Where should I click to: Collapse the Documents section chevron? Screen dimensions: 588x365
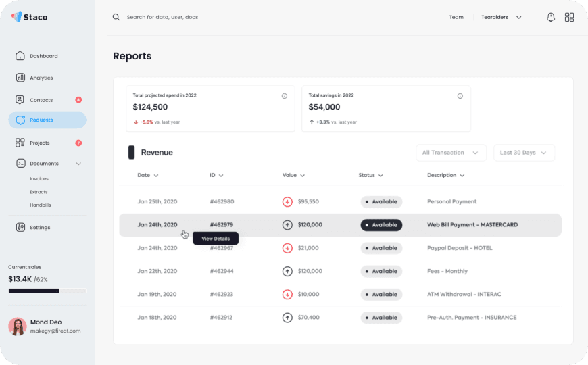click(x=78, y=164)
